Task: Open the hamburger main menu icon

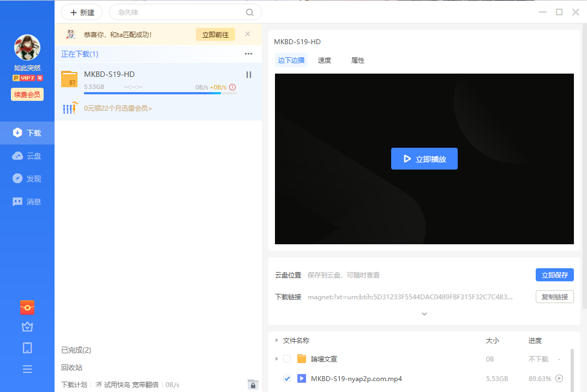Action: (x=27, y=369)
